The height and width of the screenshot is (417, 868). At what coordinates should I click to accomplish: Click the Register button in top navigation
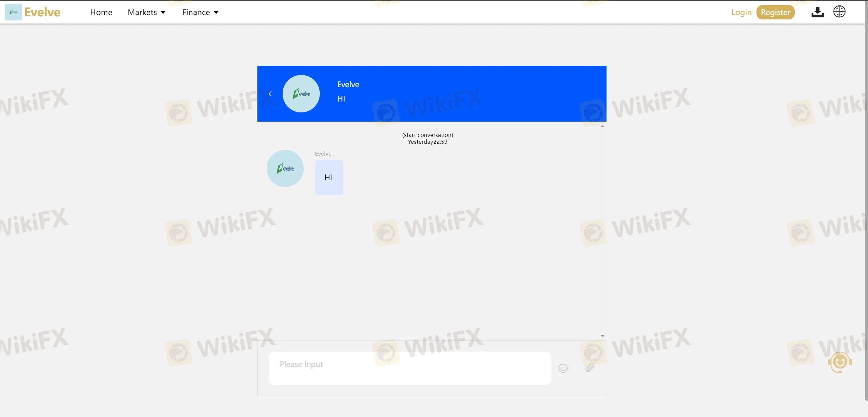775,12
